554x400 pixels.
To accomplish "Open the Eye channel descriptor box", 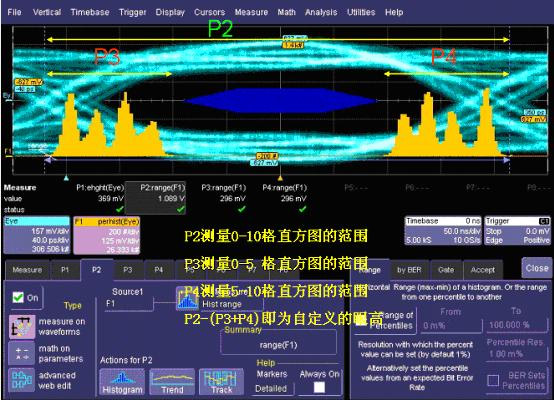I will [x=37, y=235].
